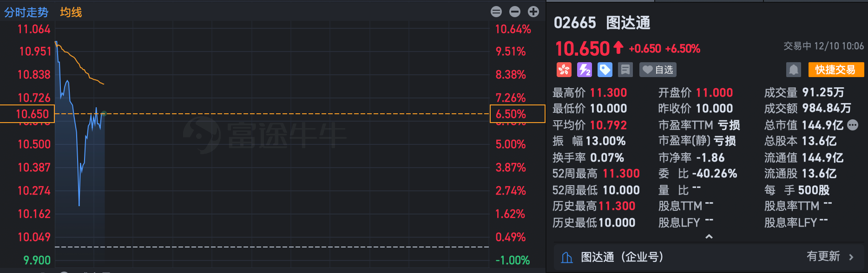Open Level 2 quotes via lightning icon
The height and width of the screenshot is (273, 868).
585,70
